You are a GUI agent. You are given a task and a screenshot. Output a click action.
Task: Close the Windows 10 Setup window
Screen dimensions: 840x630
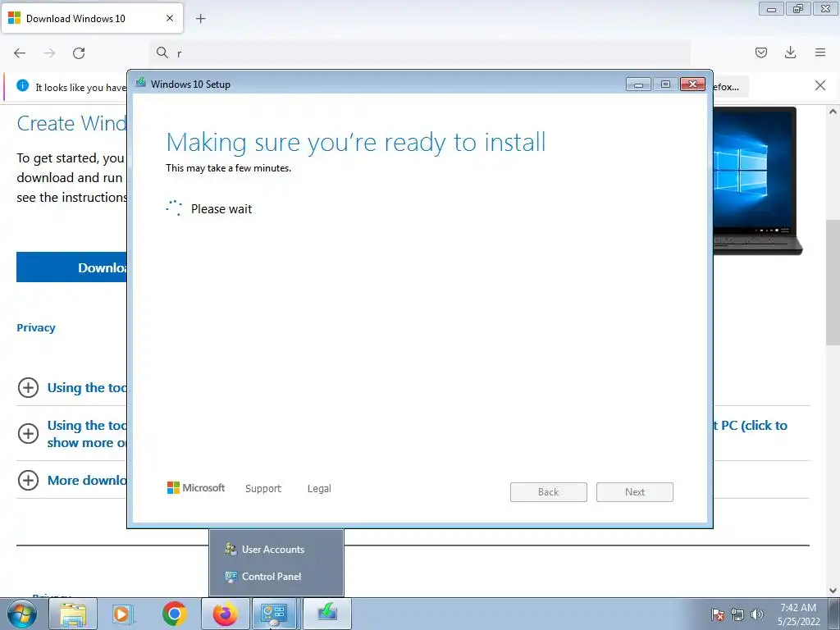tap(692, 84)
